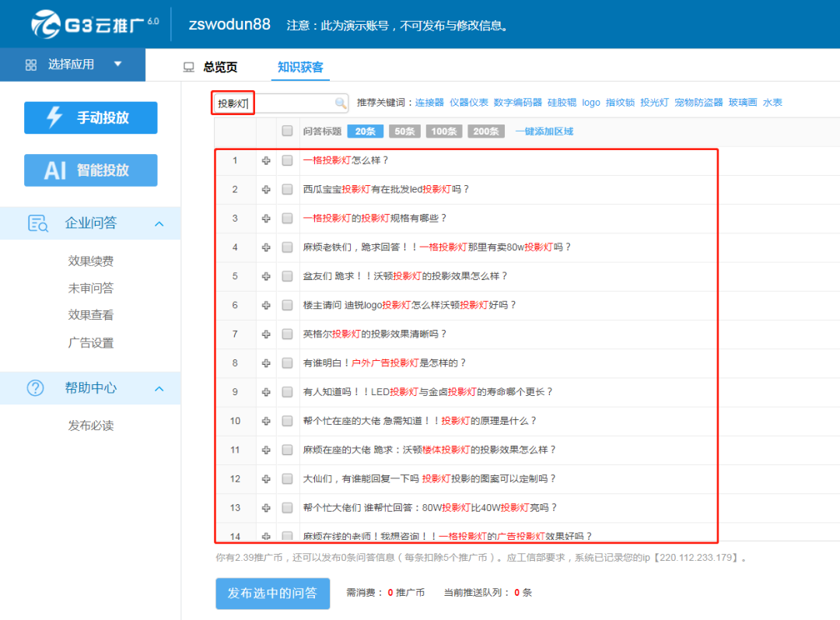840x620 pixels.
Task: Open the 选择应用 dropdown
Action: point(73,65)
